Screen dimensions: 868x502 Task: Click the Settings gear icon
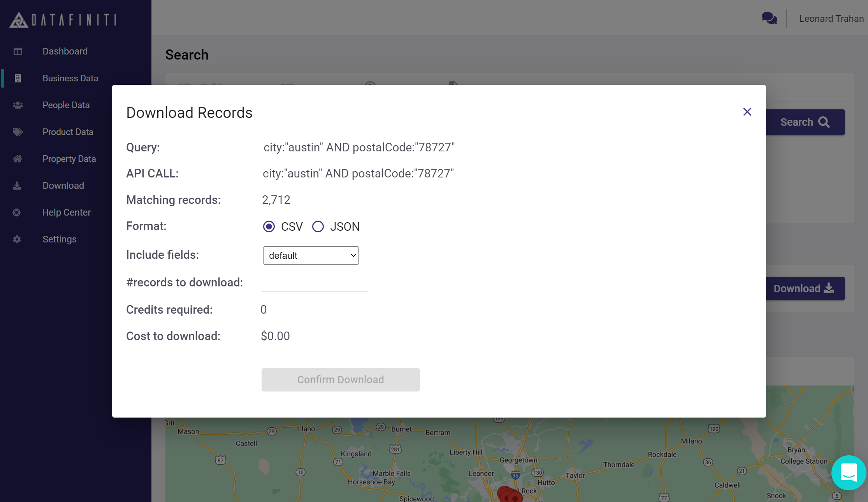[17, 239]
